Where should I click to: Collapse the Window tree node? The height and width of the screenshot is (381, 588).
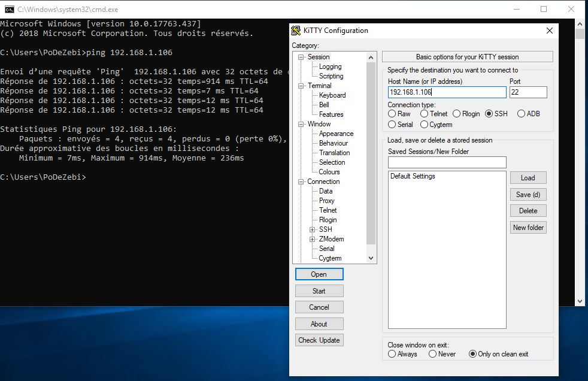[301, 125]
